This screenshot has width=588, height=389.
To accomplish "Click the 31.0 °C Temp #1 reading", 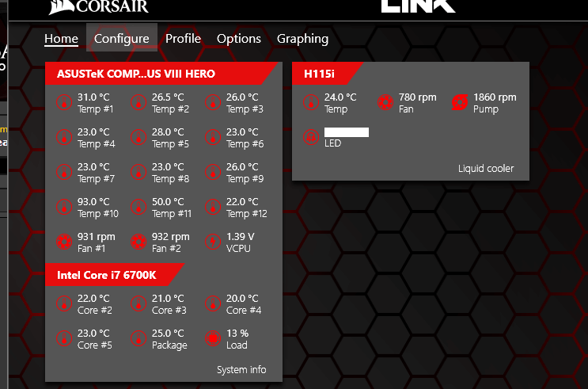I will [x=93, y=97].
